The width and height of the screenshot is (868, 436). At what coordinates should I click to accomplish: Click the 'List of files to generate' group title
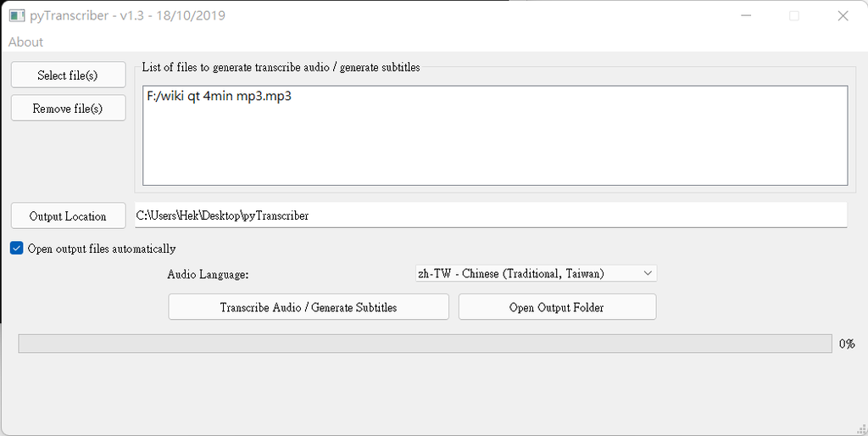pos(281,68)
